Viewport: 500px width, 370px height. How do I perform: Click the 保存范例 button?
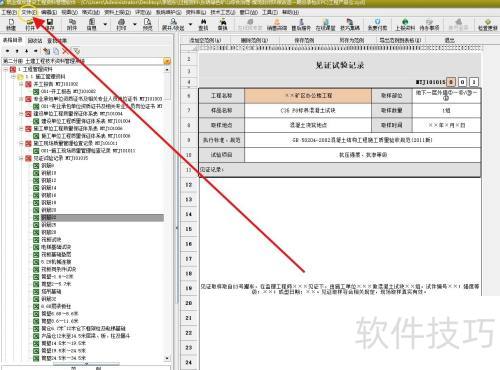[304, 40]
